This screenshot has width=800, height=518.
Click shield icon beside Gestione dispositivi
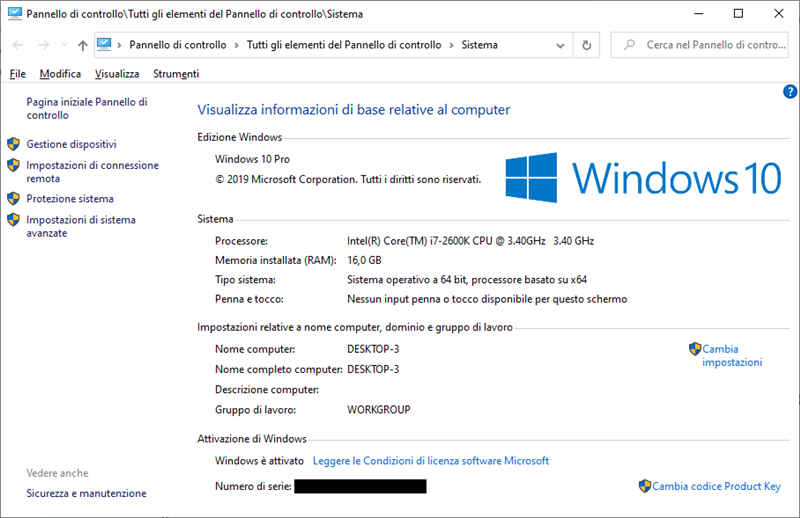[x=13, y=144]
